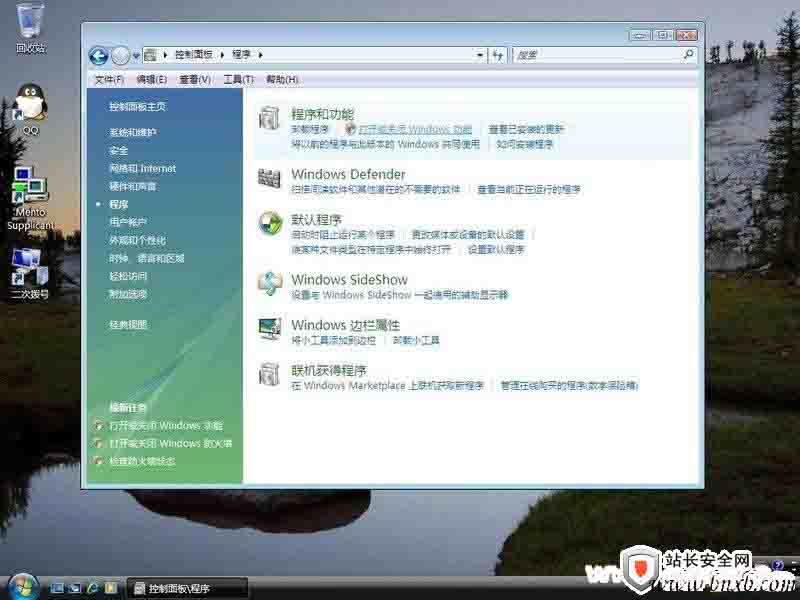Click inside the 搜索 search box
800x600 pixels.
[x=598, y=56]
